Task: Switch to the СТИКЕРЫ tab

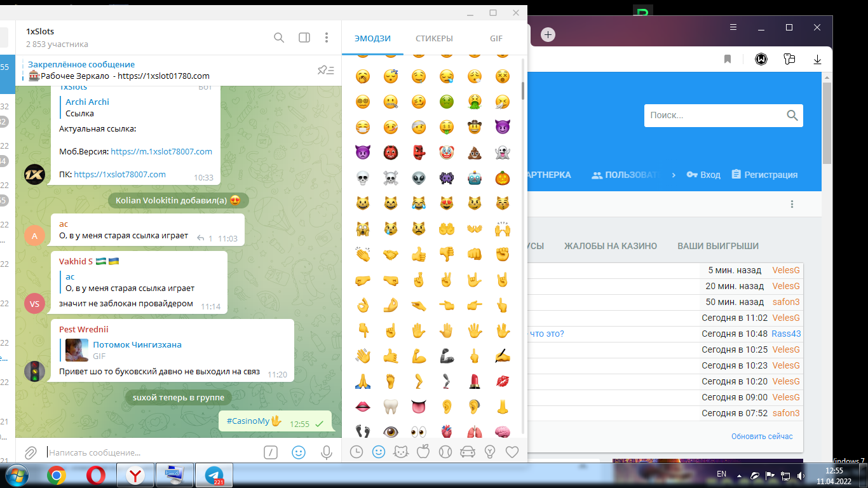Action: coord(434,38)
